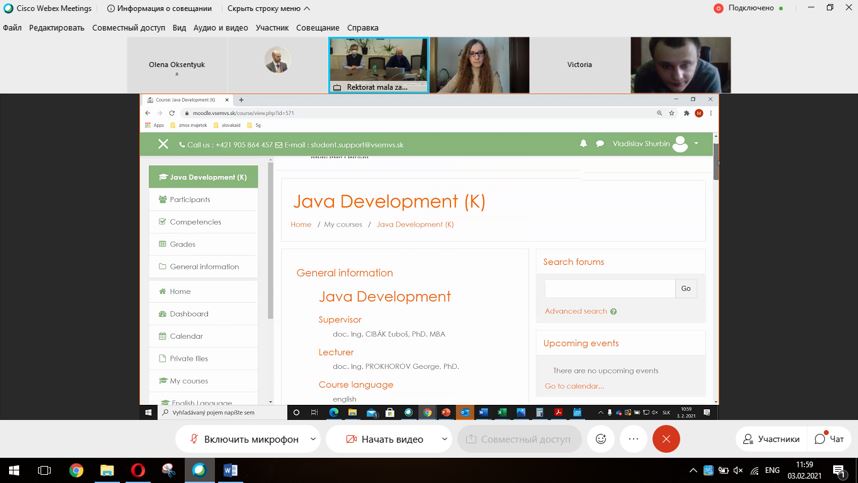Turn on camera with Начать видео
The height and width of the screenshot is (483, 858).
point(384,439)
